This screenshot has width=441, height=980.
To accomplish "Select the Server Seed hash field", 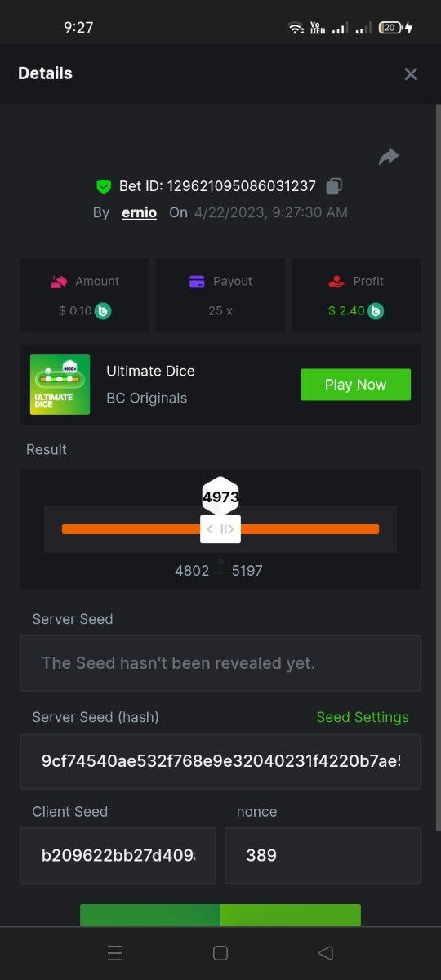I will (x=220, y=761).
